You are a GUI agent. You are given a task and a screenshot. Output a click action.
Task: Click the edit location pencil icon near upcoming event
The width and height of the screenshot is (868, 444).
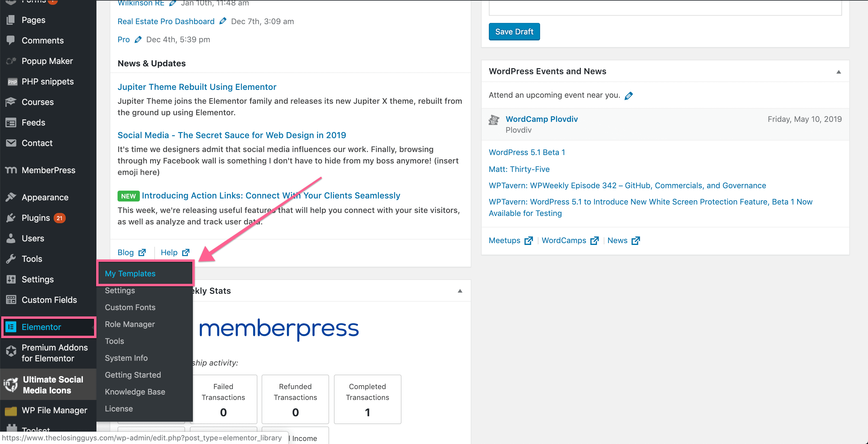click(628, 96)
